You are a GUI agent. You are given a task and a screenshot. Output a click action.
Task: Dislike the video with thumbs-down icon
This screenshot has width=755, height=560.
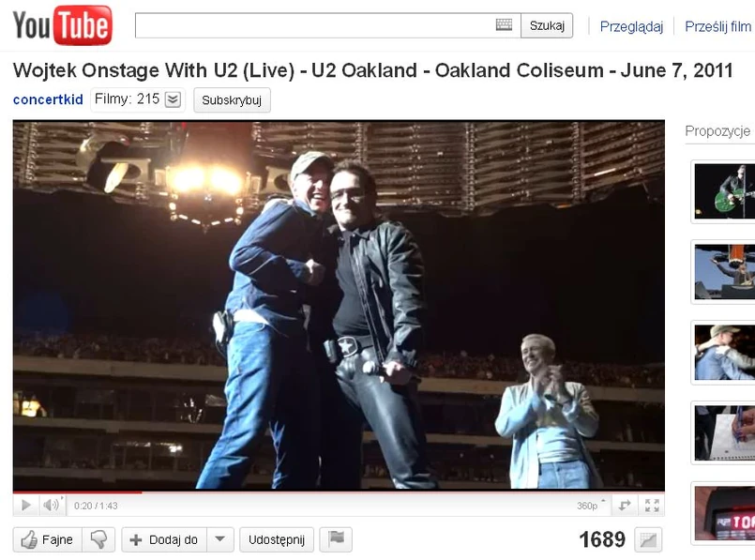pyautogui.click(x=98, y=539)
